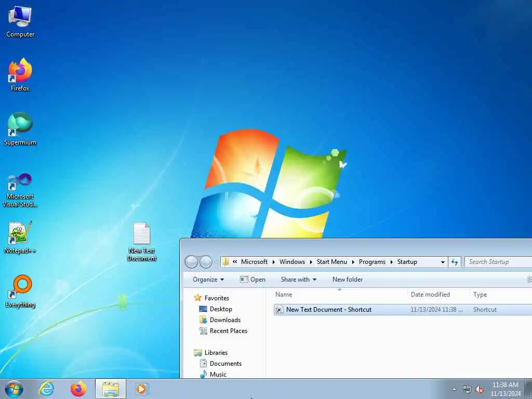532x399 pixels.
Task: Click the network tray icon
Action: click(x=467, y=390)
